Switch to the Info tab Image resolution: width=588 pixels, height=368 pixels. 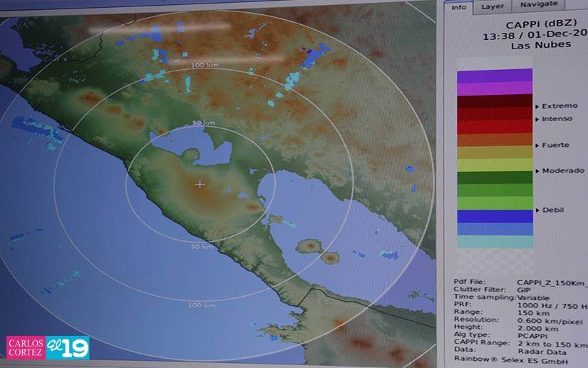click(459, 7)
